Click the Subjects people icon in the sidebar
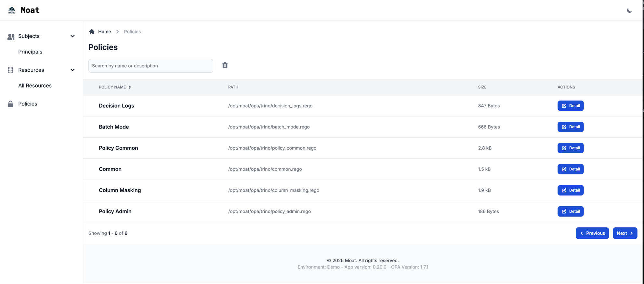This screenshot has width=644, height=284. pos(11,36)
